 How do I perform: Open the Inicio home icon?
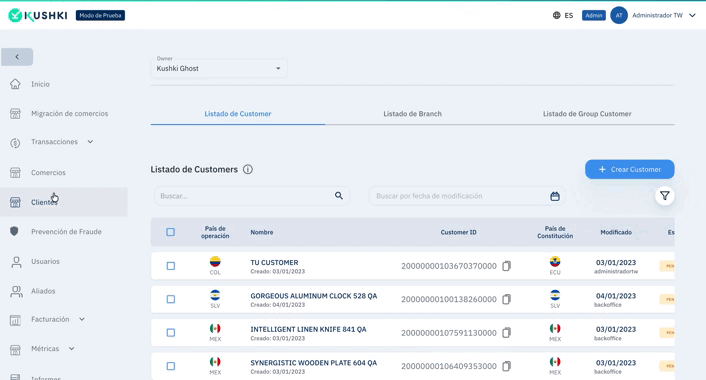click(x=15, y=84)
